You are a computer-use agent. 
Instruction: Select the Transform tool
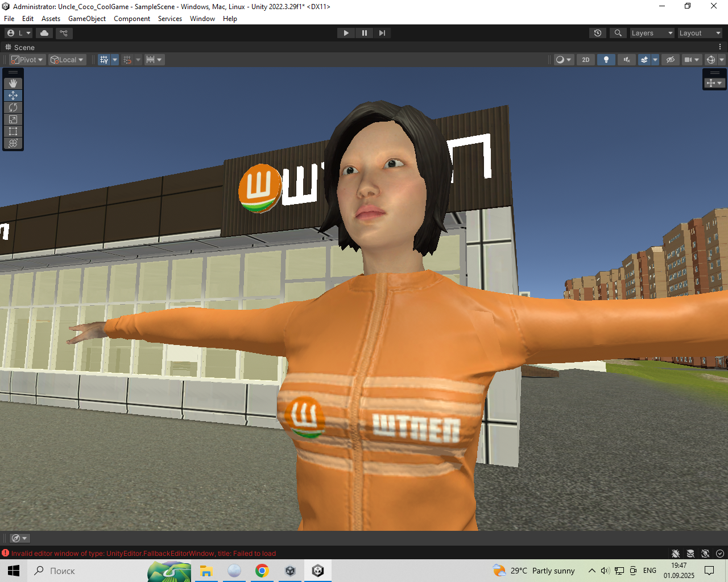click(13, 143)
